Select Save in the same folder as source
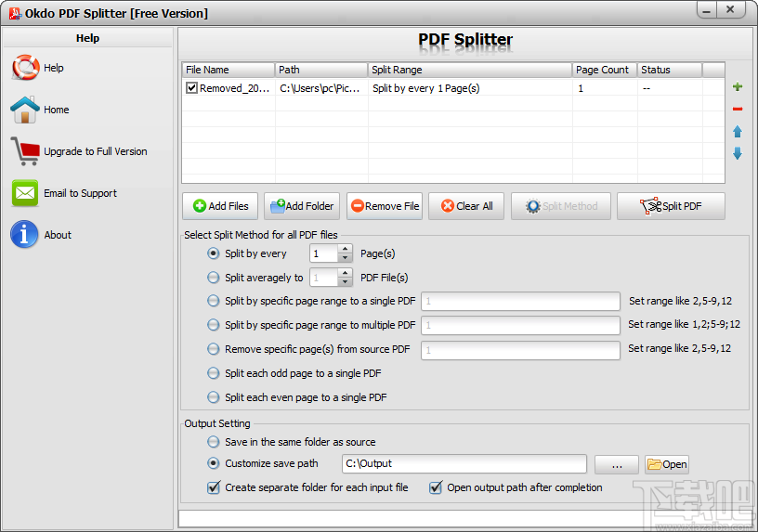The height and width of the screenshot is (532, 758). (214, 442)
